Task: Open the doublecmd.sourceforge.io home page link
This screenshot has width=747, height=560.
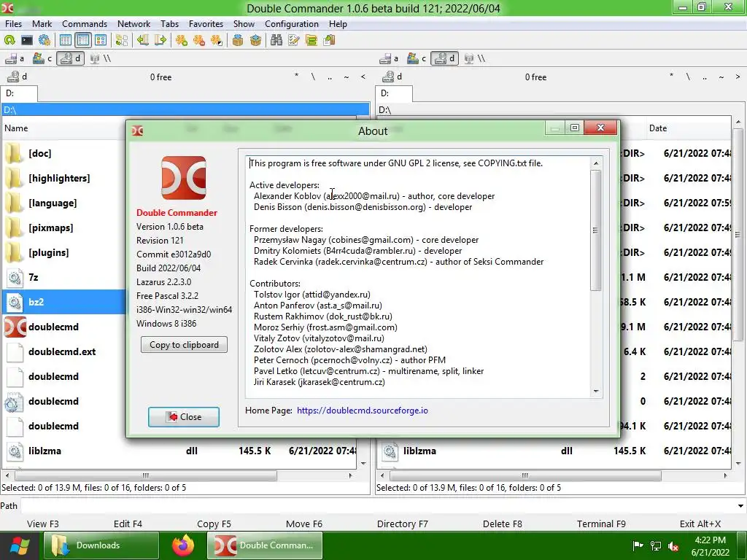Action: [362, 411]
